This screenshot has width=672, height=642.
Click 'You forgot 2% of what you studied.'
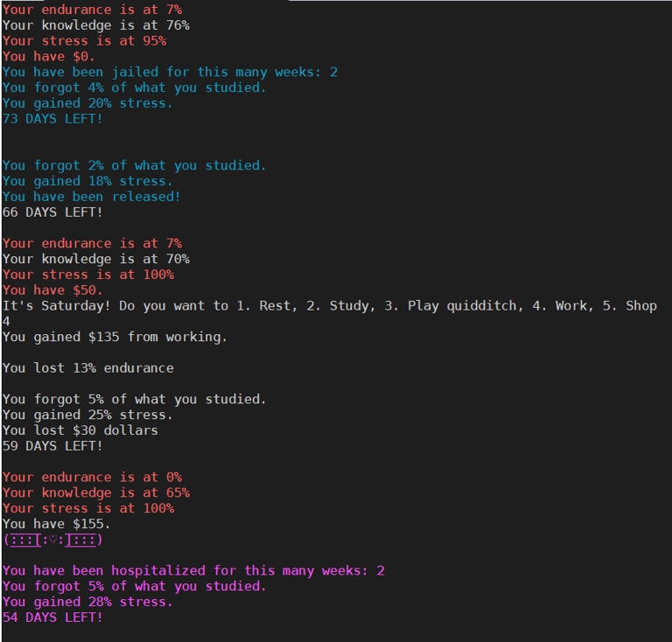click(x=135, y=165)
